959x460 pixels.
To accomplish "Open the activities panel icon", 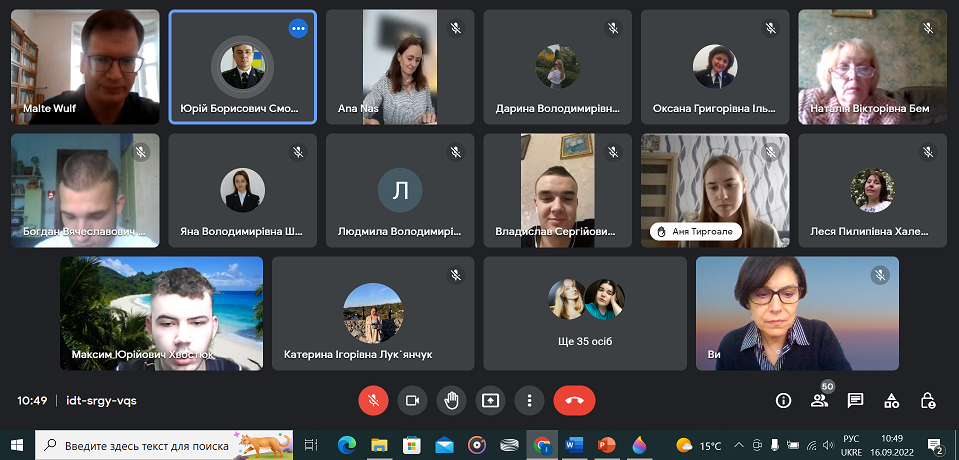I will [x=891, y=400].
